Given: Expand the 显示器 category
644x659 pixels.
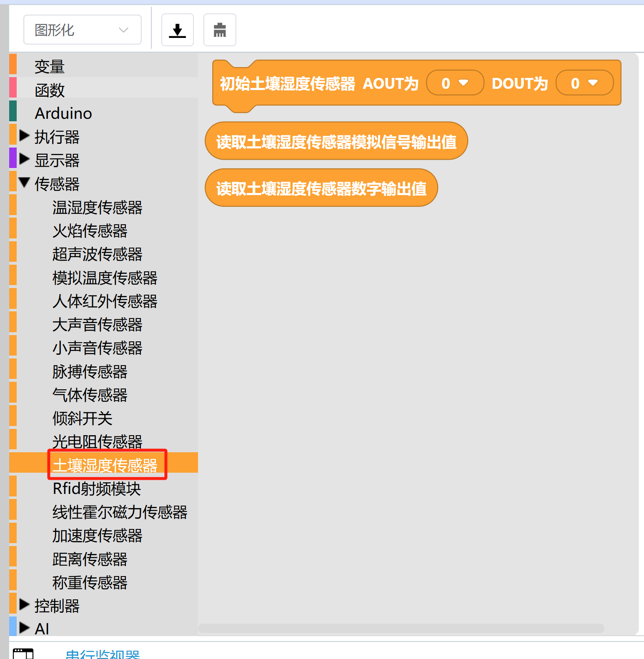Looking at the screenshot, I should [25, 159].
